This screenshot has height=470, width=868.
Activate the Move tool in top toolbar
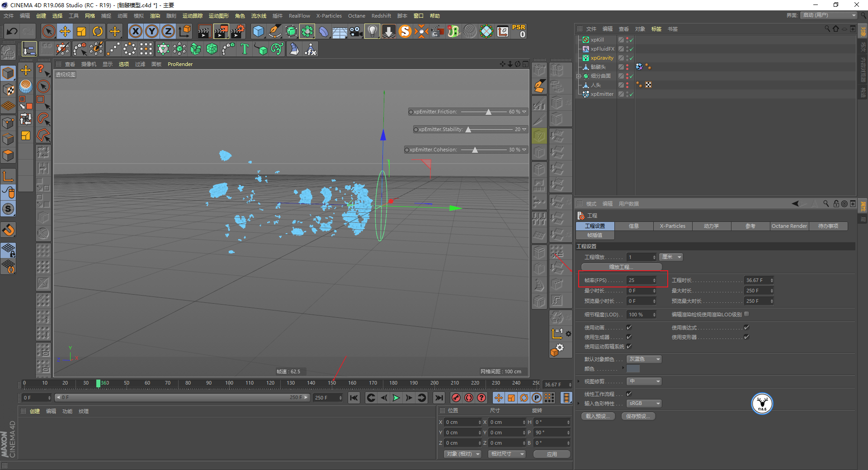65,31
